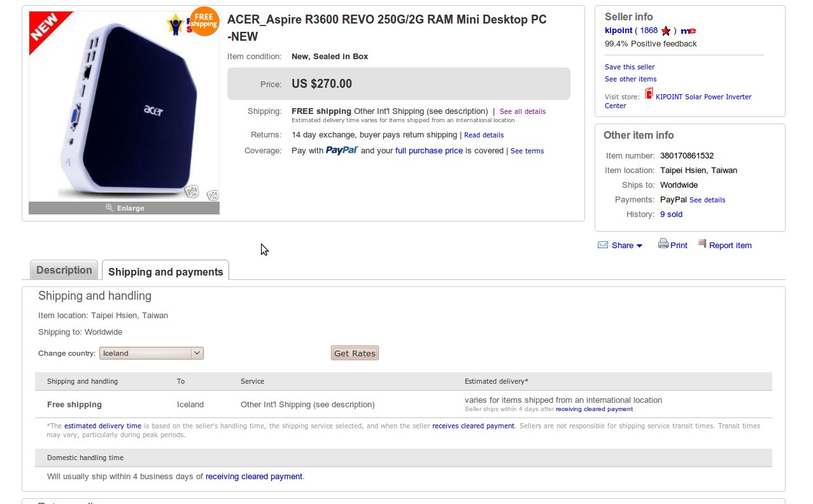
Task: Click the Report item flag icon
Action: click(702, 244)
